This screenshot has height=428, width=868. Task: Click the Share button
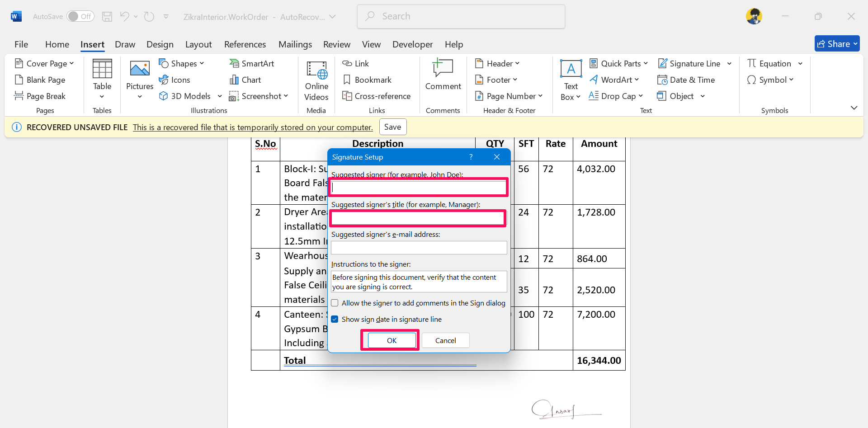[x=837, y=44]
